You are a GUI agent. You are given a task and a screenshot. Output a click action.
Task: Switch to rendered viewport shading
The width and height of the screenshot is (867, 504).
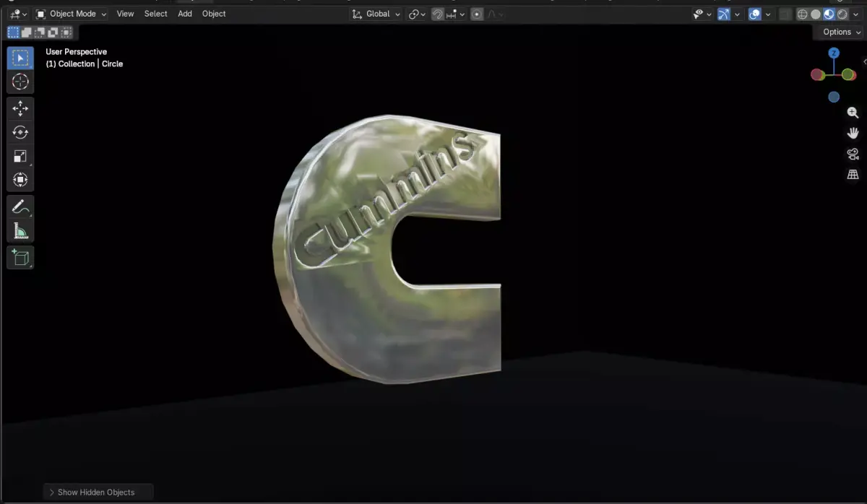pyautogui.click(x=842, y=14)
